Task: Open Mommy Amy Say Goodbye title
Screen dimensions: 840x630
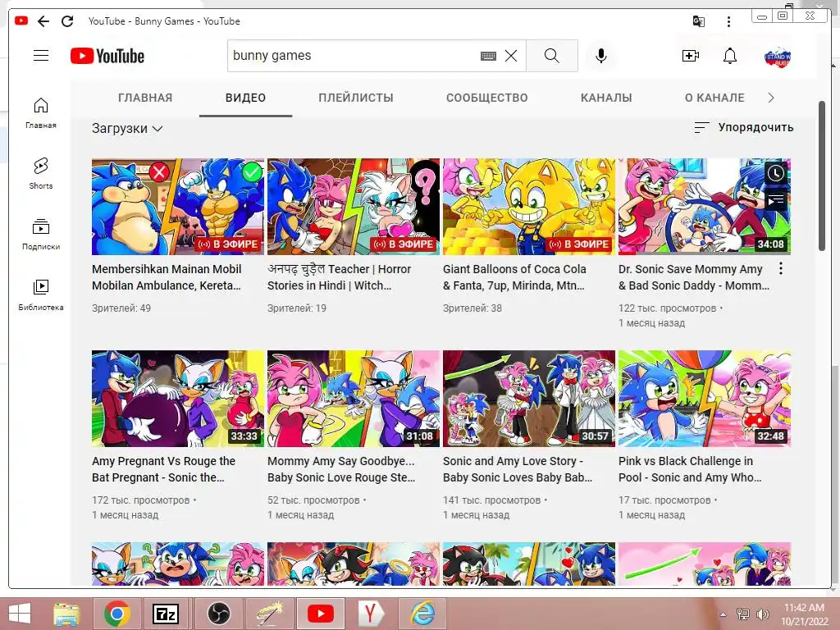Action: pyautogui.click(x=341, y=469)
